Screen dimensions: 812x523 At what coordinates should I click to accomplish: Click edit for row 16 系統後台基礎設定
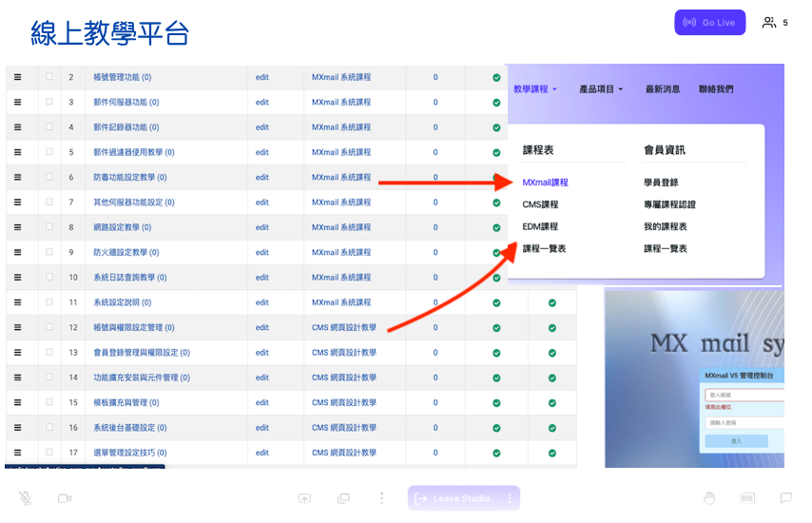click(262, 428)
